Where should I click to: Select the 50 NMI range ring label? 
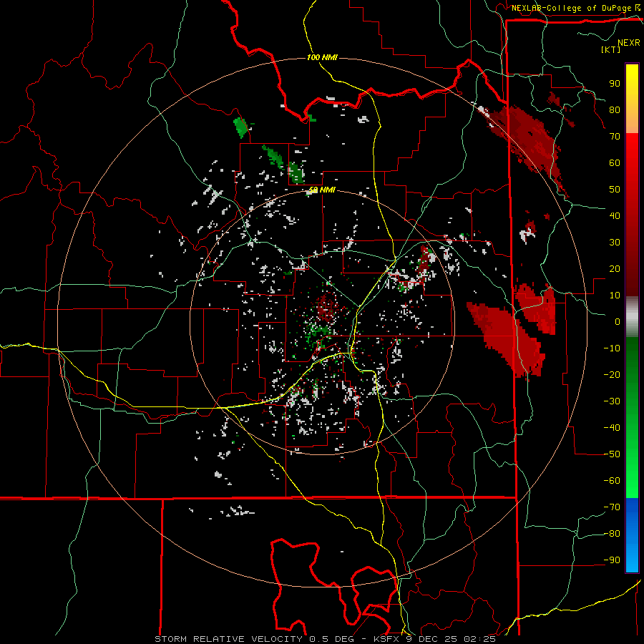tap(322, 190)
